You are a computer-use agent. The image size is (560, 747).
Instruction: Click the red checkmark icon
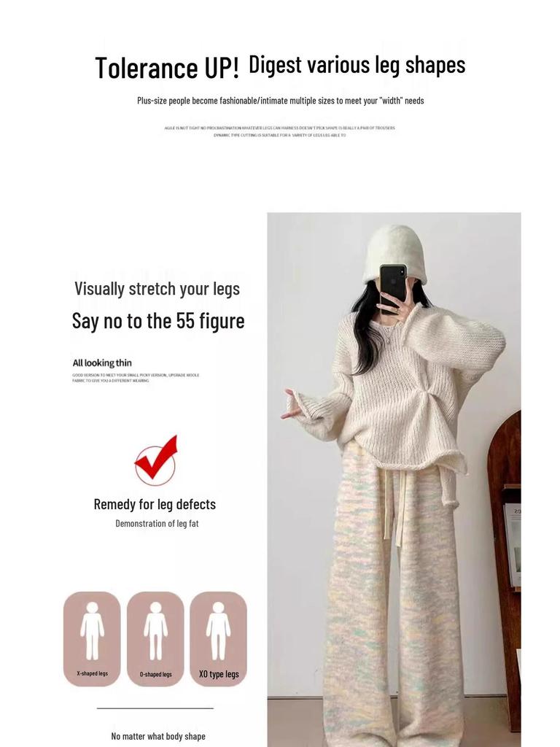click(x=156, y=460)
